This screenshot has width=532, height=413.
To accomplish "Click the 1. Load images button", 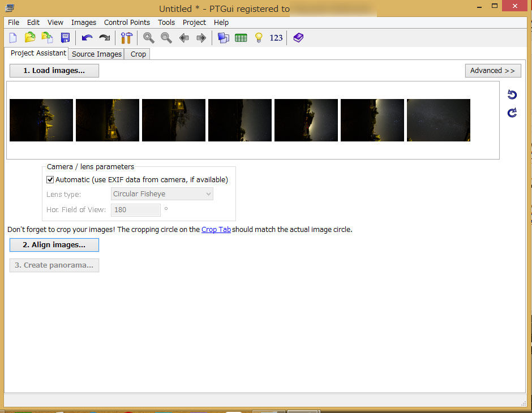I will (x=54, y=71).
